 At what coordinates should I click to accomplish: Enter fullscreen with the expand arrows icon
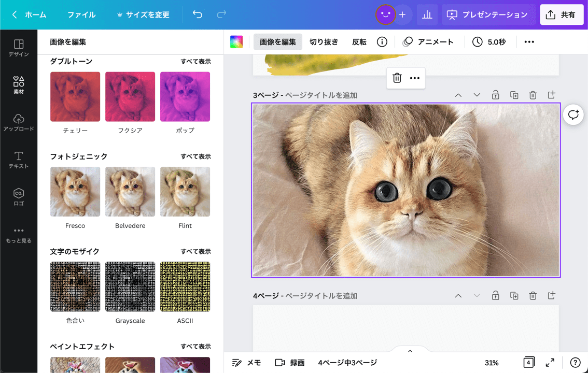550,363
